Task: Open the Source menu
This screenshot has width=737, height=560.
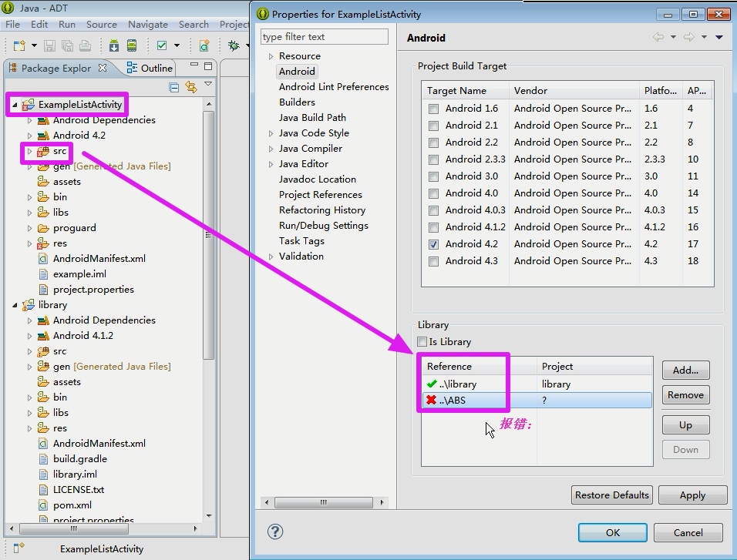Action: (102, 25)
